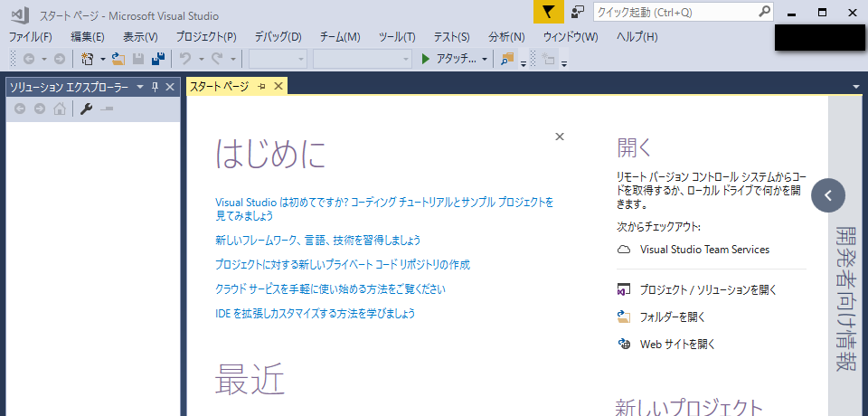Click the undo toolbar icon

click(186, 59)
